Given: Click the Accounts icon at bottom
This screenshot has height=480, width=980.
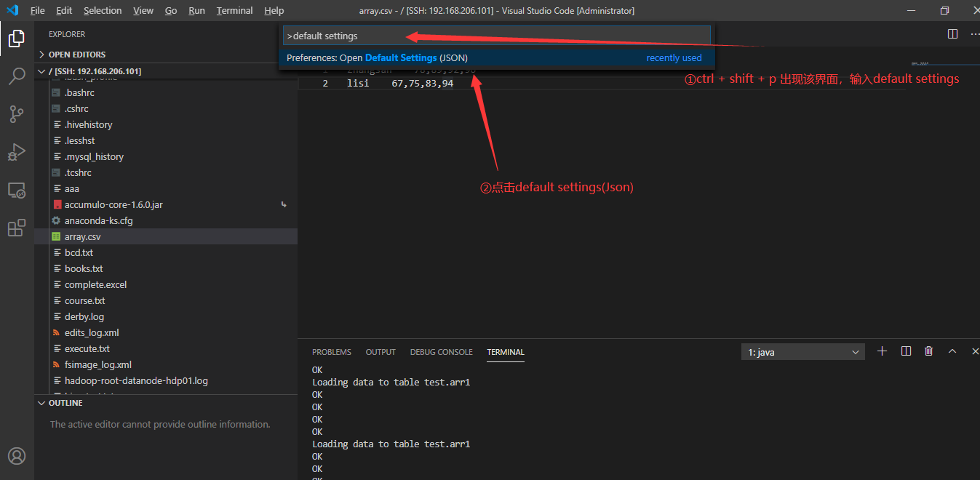Looking at the screenshot, I should (x=17, y=456).
